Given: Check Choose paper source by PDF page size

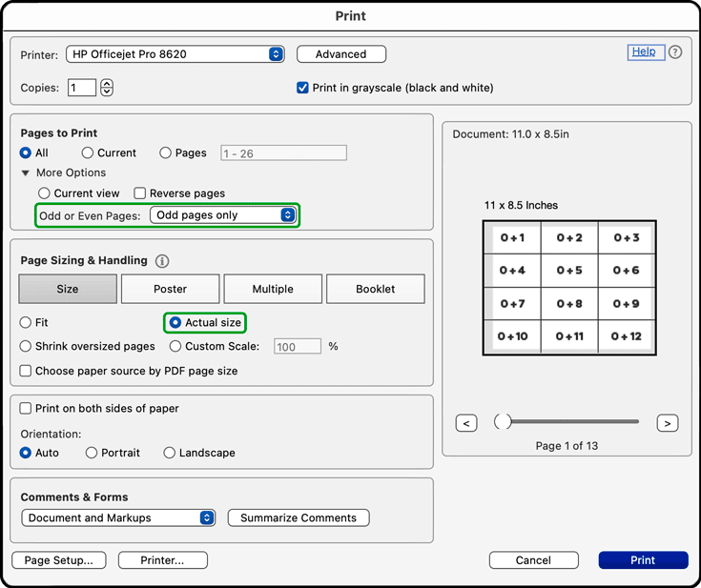Looking at the screenshot, I should pos(26,371).
